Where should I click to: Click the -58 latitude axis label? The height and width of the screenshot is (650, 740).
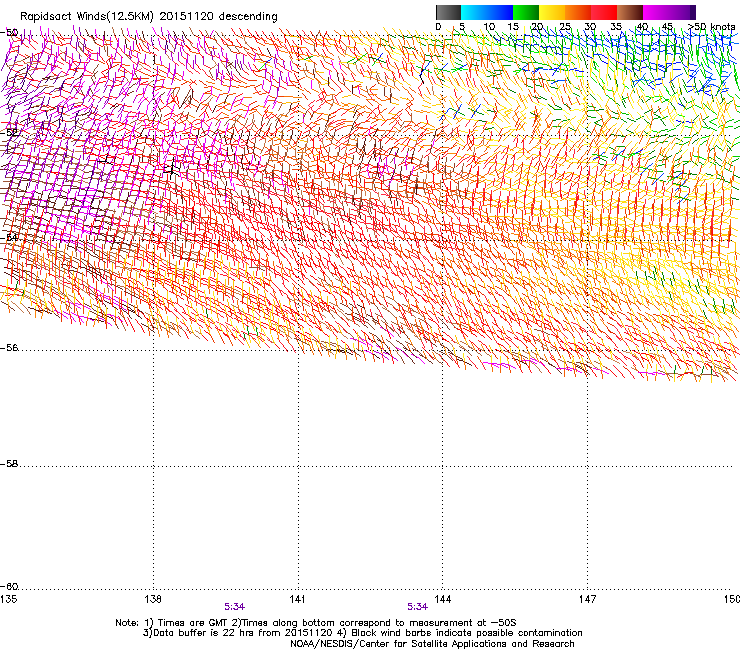[x=9, y=464]
